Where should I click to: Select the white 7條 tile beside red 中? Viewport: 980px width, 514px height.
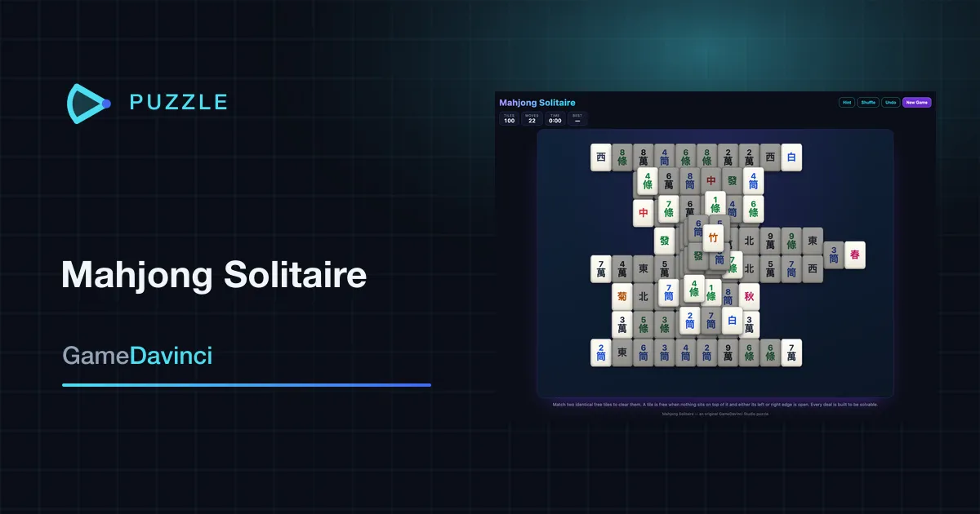click(x=669, y=209)
